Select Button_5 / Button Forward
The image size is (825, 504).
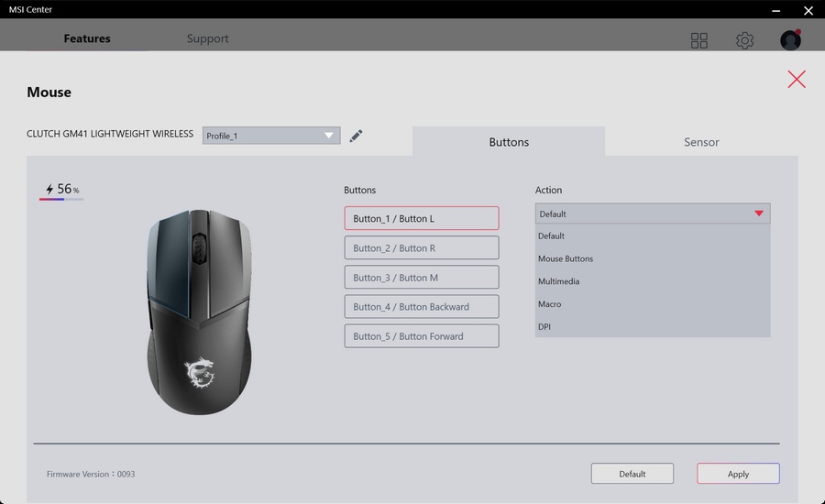(422, 336)
